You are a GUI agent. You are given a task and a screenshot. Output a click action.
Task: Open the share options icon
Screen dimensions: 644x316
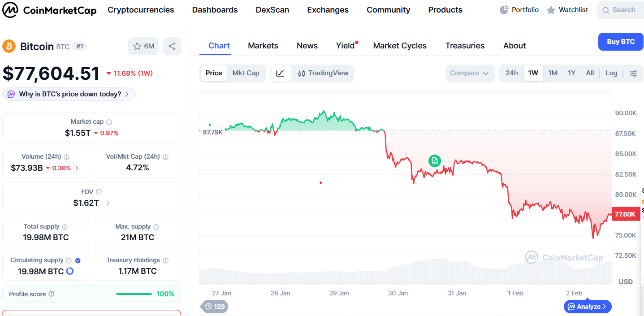click(172, 46)
